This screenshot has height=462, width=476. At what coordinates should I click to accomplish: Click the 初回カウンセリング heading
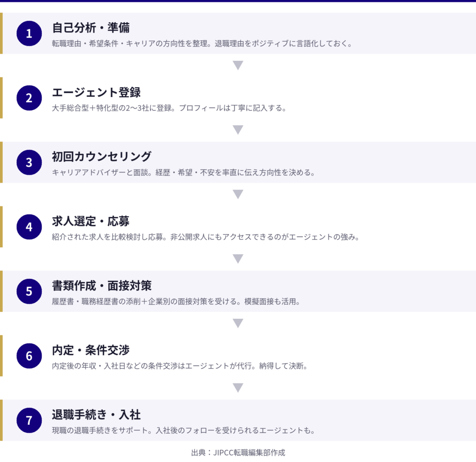tap(102, 156)
